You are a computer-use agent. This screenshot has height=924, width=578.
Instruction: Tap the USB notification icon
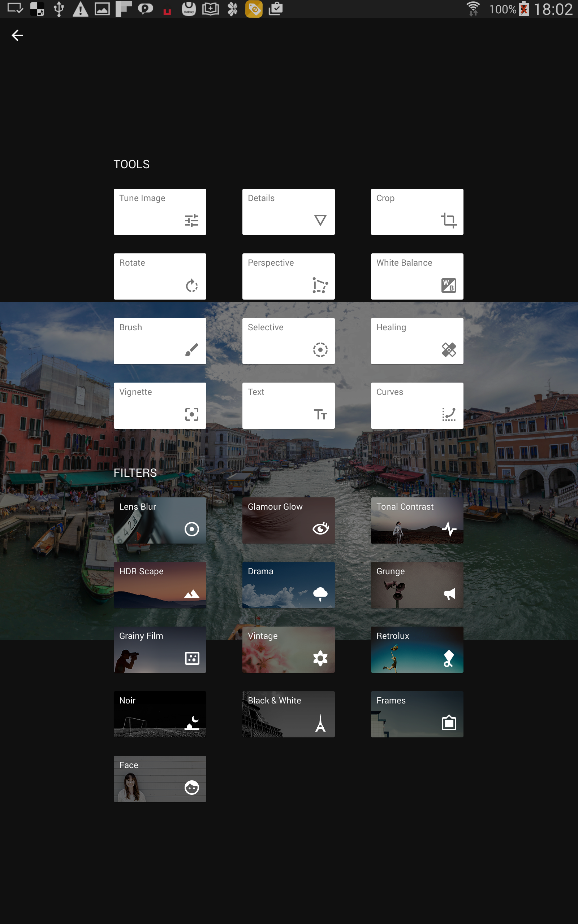tap(59, 9)
